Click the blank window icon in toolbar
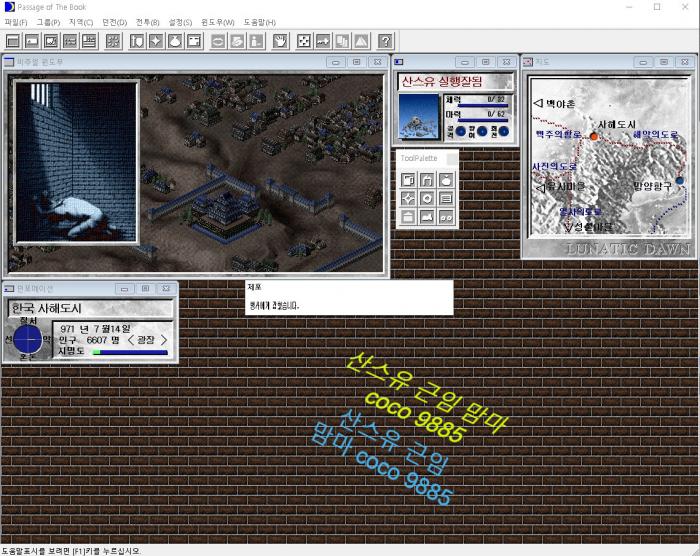Image resolution: width=700 pixels, height=556 pixels. (x=12, y=41)
